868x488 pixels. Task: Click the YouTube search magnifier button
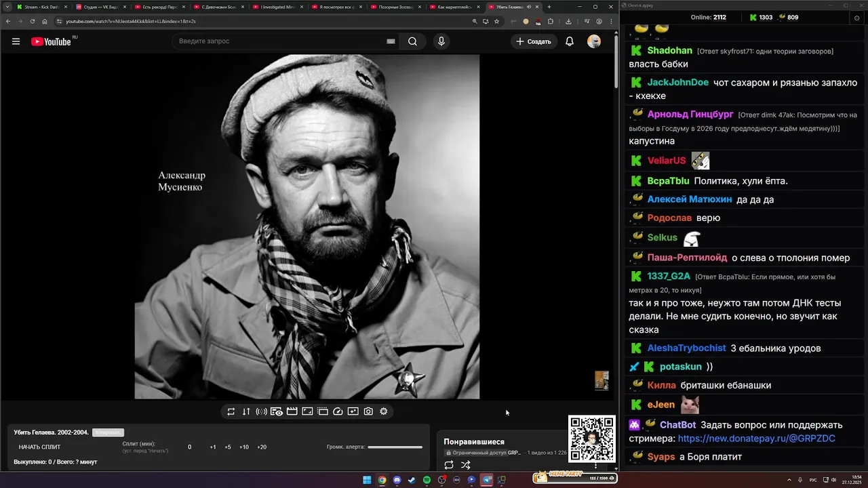412,41
